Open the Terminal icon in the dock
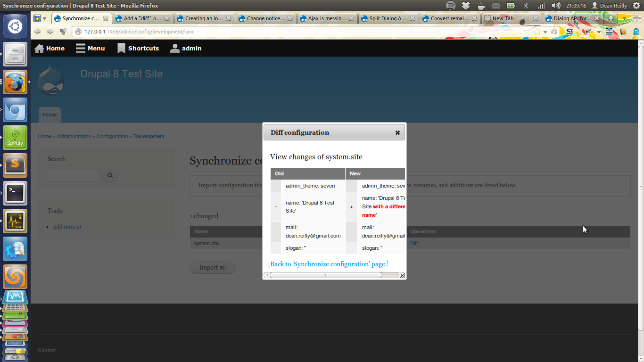 tap(15, 193)
